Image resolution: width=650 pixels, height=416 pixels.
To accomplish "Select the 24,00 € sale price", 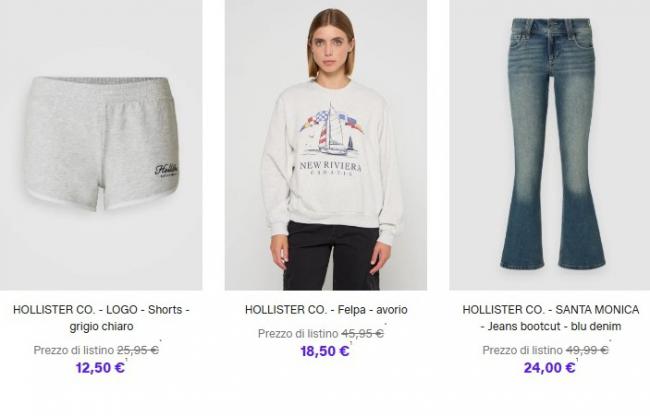I will pos(549,368).
